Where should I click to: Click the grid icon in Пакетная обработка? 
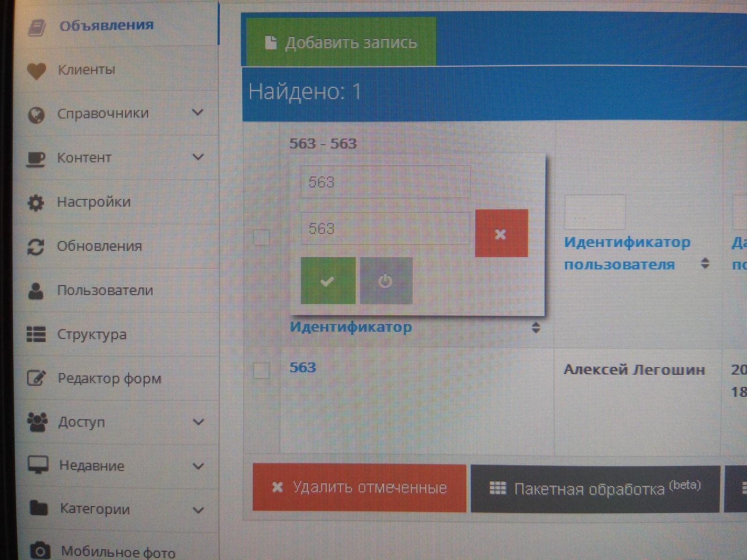point(497,488)
